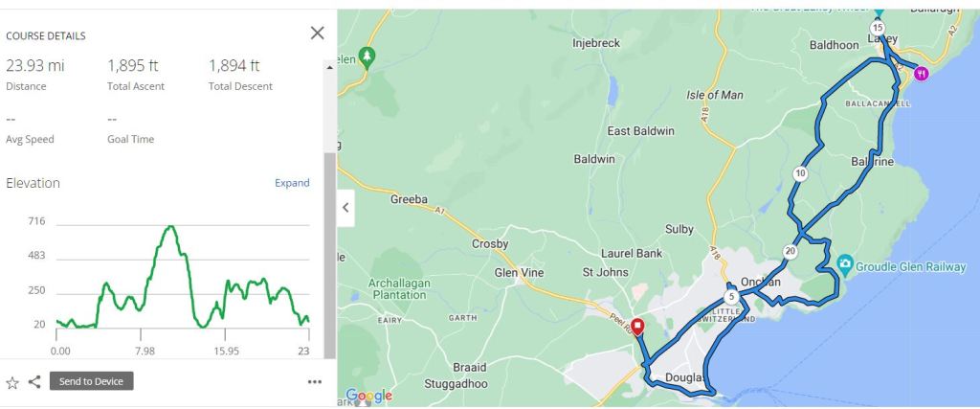Collapse the side panel with arrow
This screenshot has height=409, width=980.
coord(345,207)
